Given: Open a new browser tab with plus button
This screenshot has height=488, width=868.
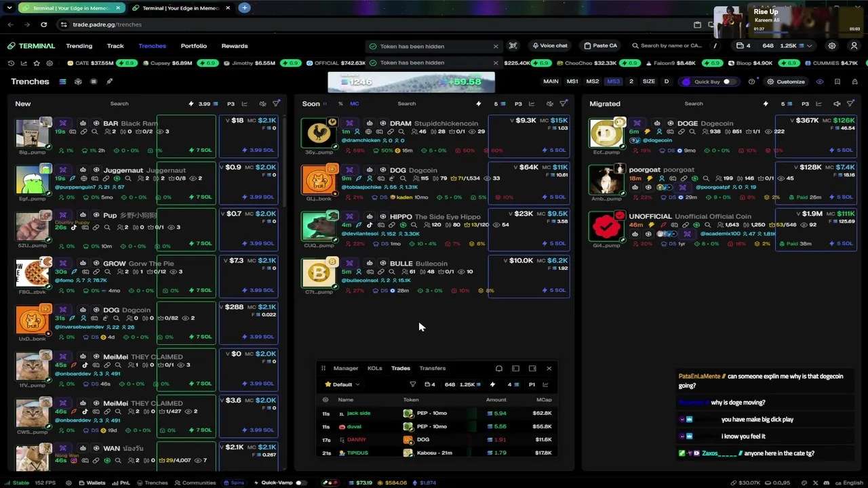Looking at the screenshot, I should click(x=244, y=8).
